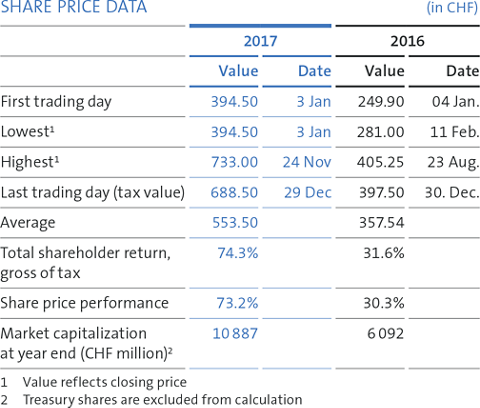Select the 2017 Date subheader
480x408 pixels.
pos(315,71)
